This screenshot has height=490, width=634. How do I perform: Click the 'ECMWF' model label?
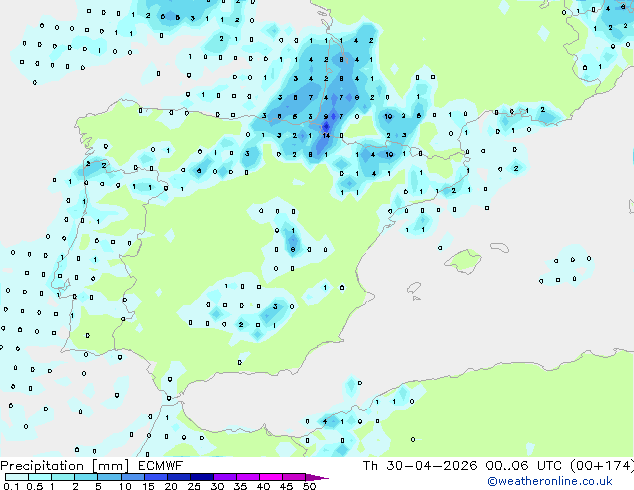tap(161, 466)
